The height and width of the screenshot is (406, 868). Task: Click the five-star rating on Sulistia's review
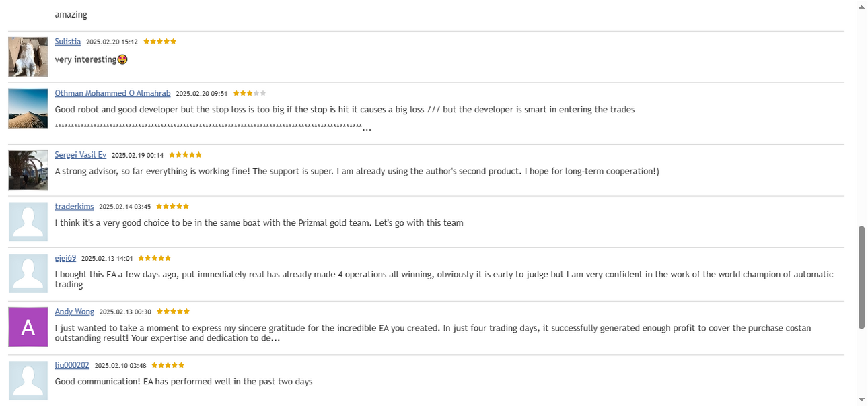(x=159, y=42)
